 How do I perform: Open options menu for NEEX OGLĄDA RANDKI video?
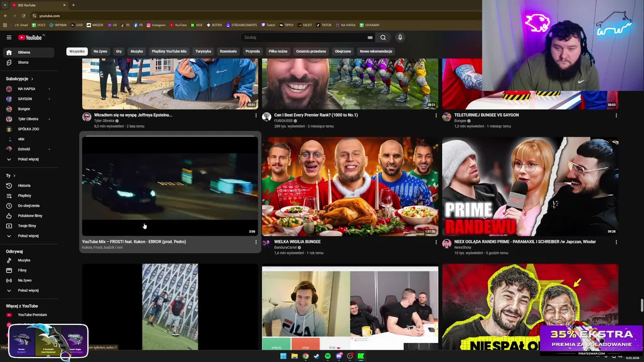616,242
